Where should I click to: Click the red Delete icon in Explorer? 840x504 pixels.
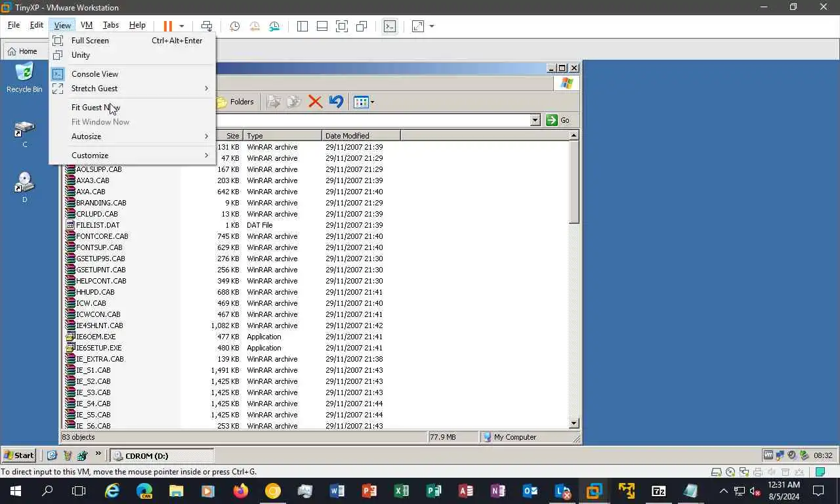(x=315, y=102)
